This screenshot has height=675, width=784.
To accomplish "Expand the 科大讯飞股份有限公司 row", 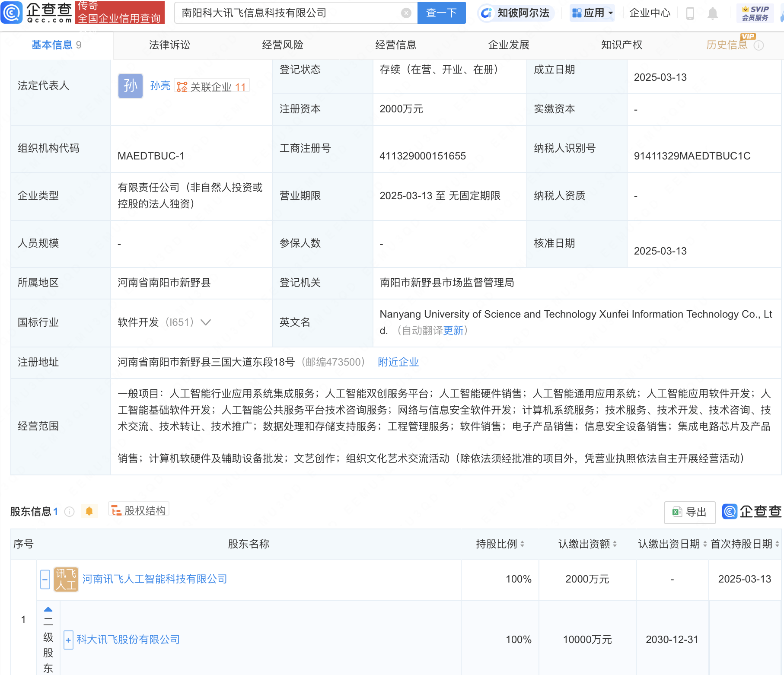I will pos(68,640).
